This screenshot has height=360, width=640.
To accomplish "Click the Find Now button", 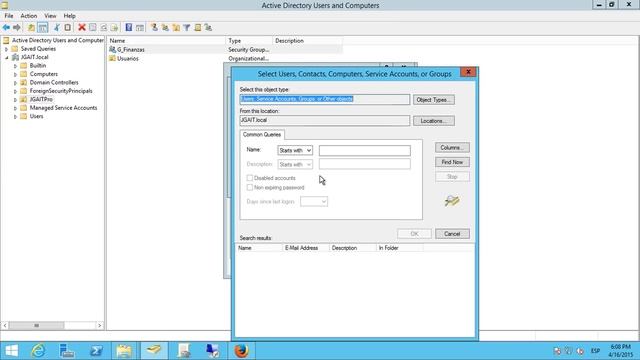I will coord(452,162).
